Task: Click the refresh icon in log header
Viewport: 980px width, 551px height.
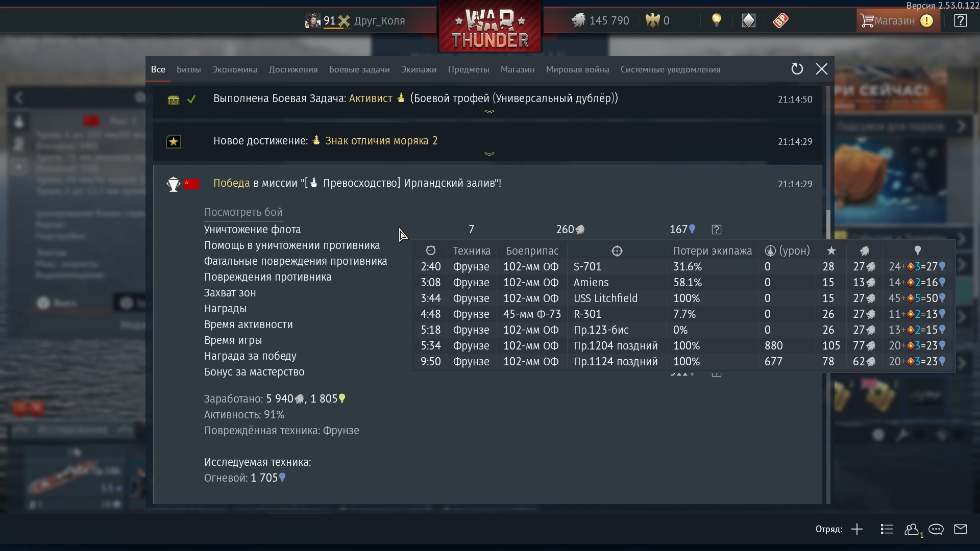Action: 797,69
